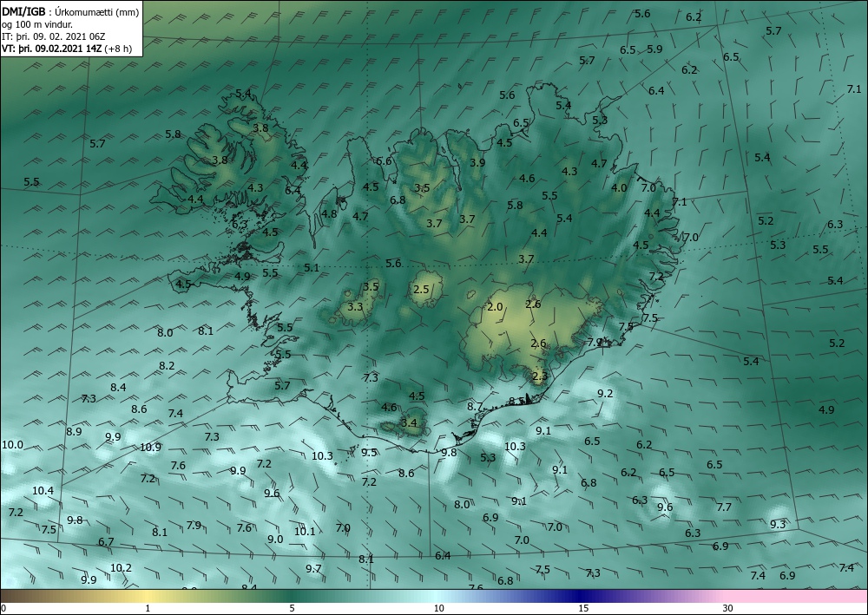Click the '5' label on color scale
This screenshot has height=615, width=868.
tap(292, 608)
